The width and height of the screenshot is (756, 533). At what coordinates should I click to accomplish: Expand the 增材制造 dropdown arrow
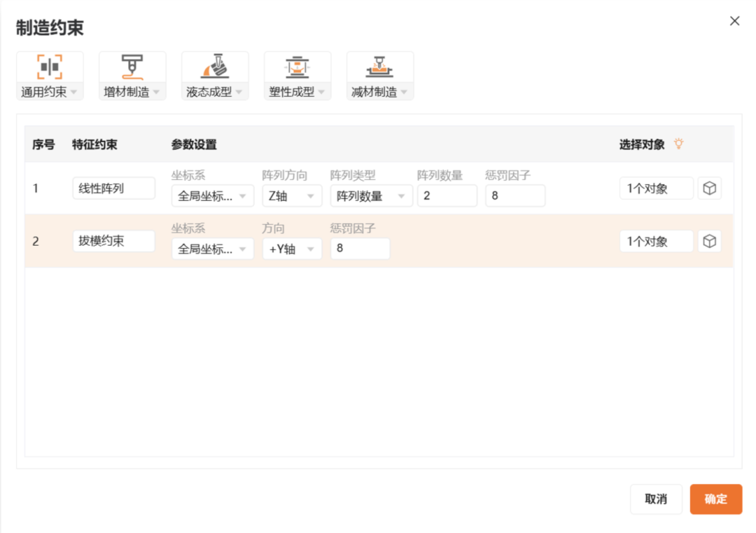click(x=156, y=92)
